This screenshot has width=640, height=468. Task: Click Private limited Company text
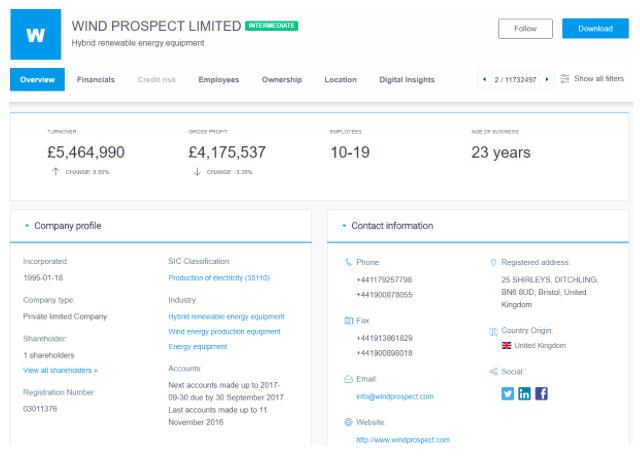click(65, 317)
